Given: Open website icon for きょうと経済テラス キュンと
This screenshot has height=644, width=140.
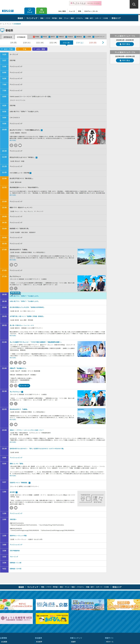Looking at the screenshot, I should pos(11,363).
